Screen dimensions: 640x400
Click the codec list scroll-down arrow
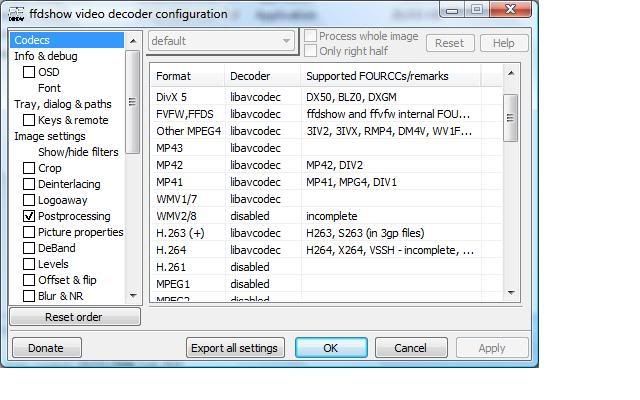coord(511,292)
